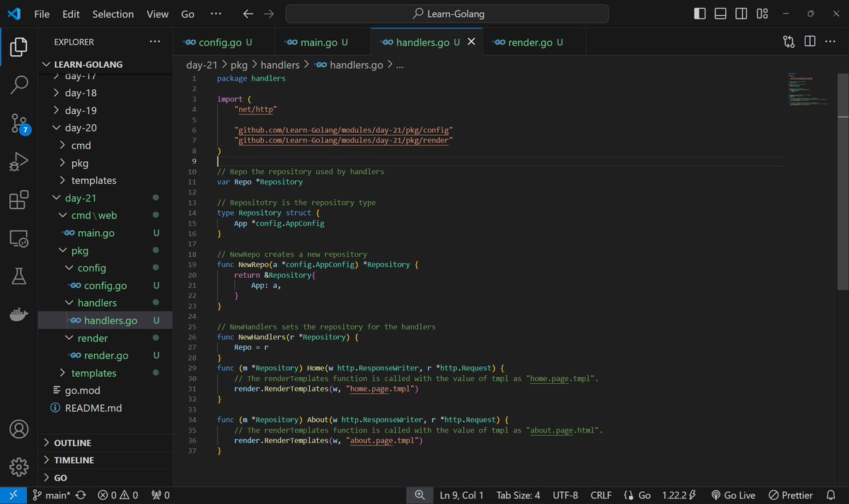
Task: Click the Go Live server toggle
Action: tap(732, 496)
